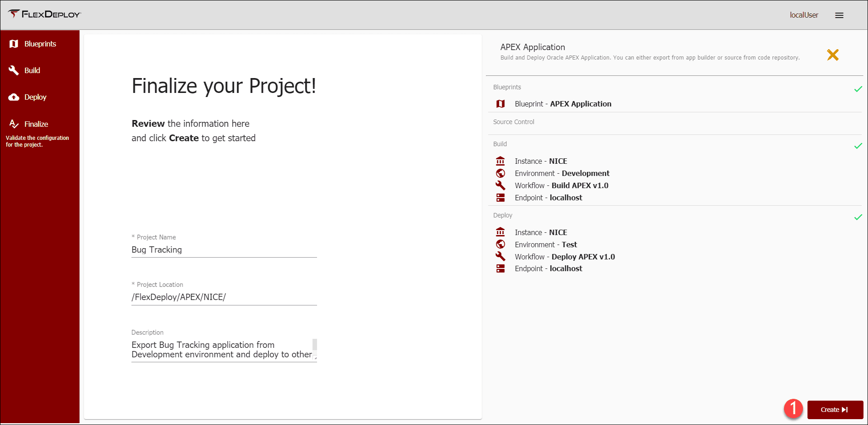Click inside the Description text area
Image resolution: width=868 pixels, height=425 pixels.
pos(221,350)
